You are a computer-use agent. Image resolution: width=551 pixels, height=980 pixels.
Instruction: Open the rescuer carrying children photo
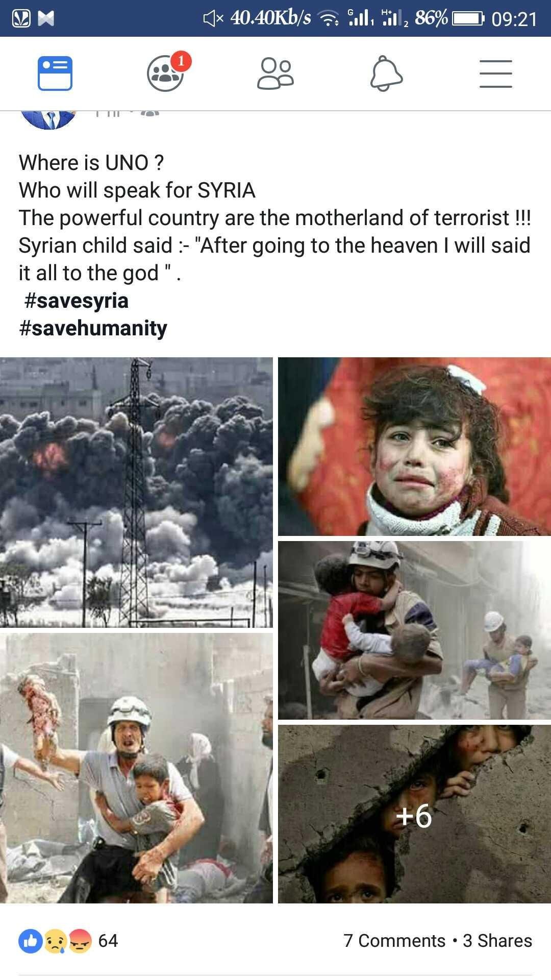point(414,630)
